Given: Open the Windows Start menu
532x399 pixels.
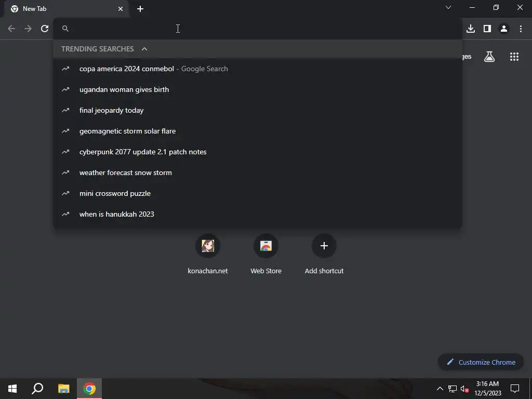Looking at the screenshot, I should 12,389.
